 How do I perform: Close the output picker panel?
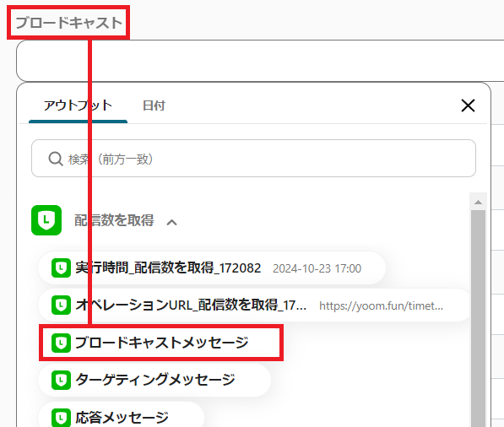[468, 105]
